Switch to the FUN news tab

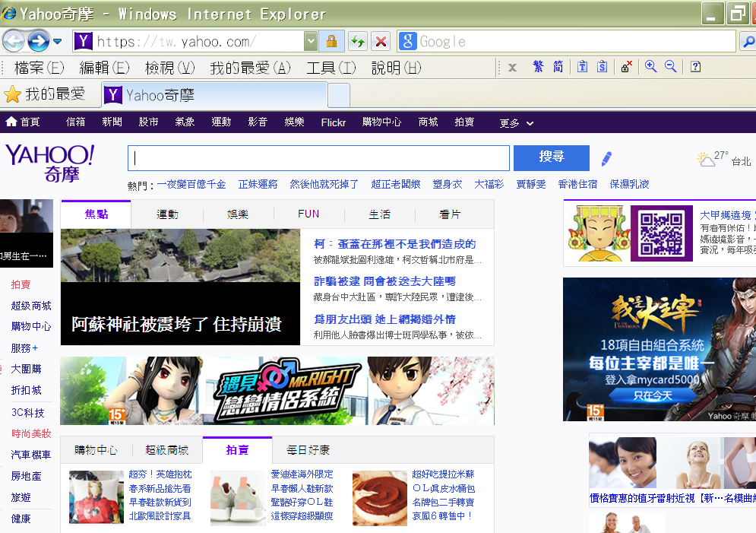308,214
